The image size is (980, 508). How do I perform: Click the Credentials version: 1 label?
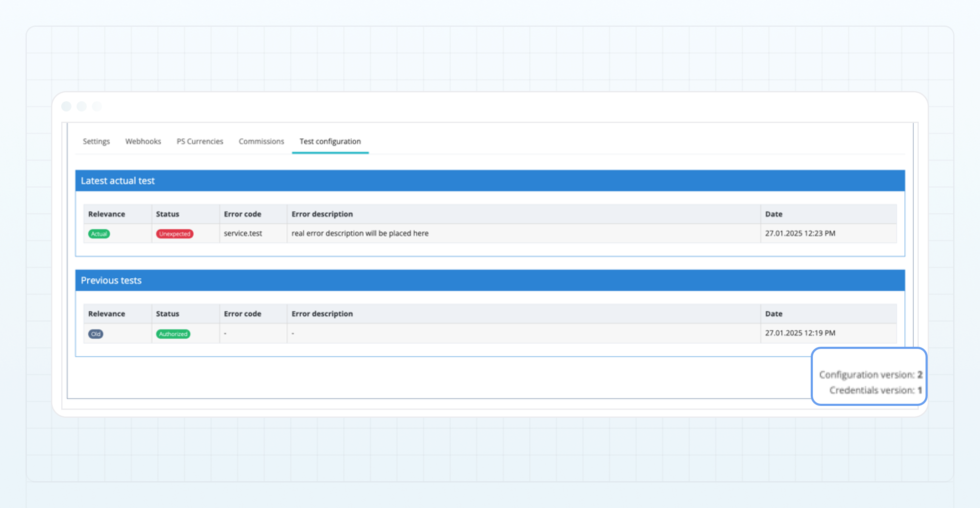tap(876, 390)
